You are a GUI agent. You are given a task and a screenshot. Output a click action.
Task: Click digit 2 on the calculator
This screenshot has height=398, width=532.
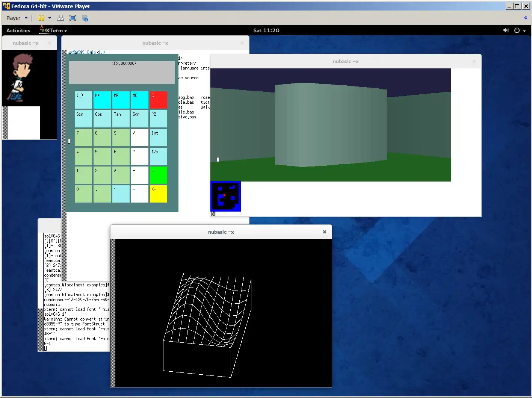(102, 175)
